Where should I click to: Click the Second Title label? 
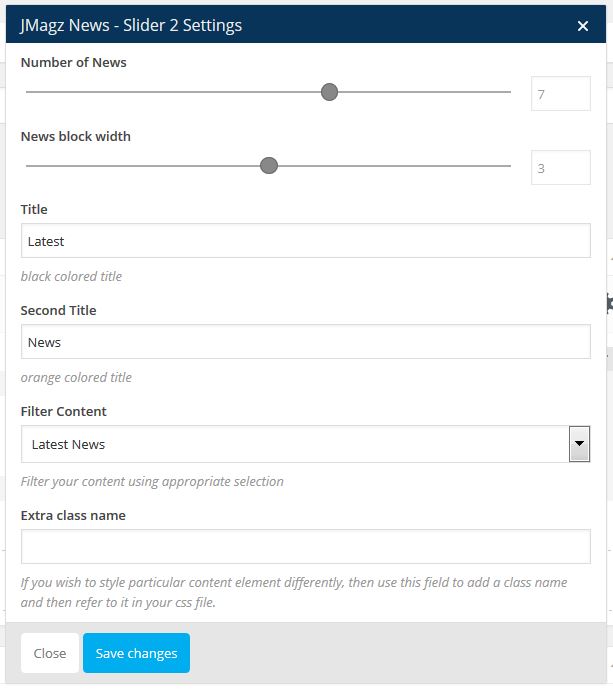[x=58, y=310]
